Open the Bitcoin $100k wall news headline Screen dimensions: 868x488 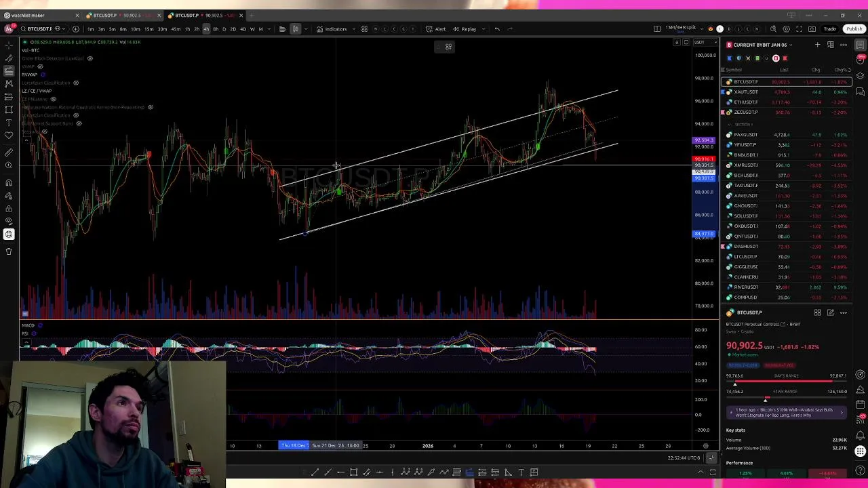tap(785, 412)
